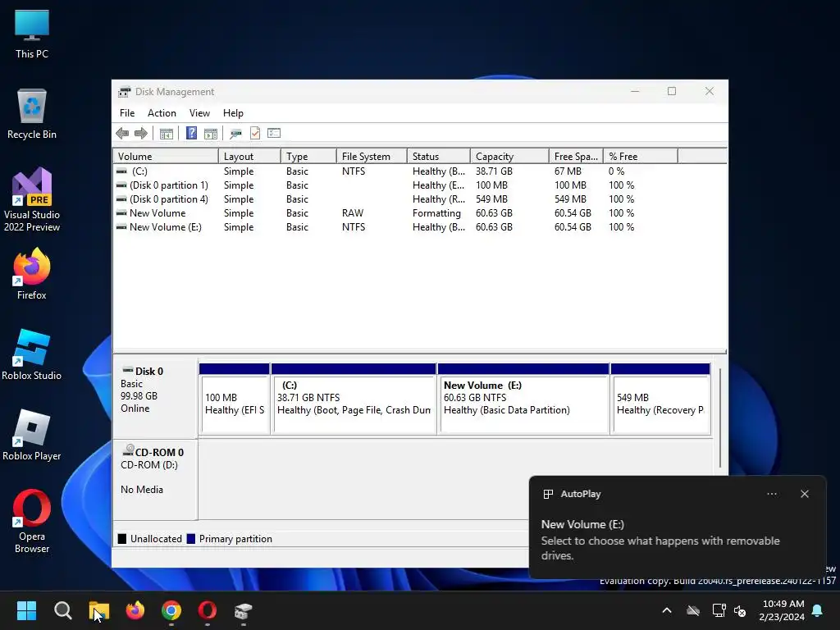The image size is (840, 630).
Task: Open the clock and date in taskbar
Action: tap(782, 610)
